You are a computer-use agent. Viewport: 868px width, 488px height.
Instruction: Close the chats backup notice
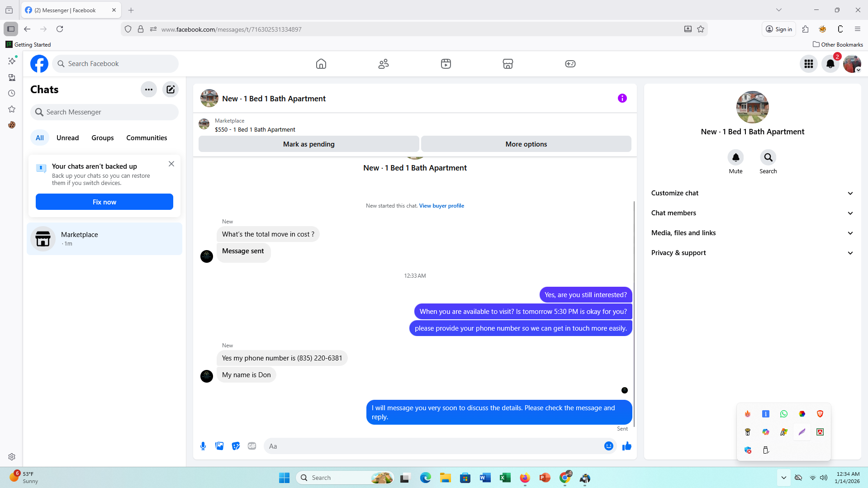point(171,164)
